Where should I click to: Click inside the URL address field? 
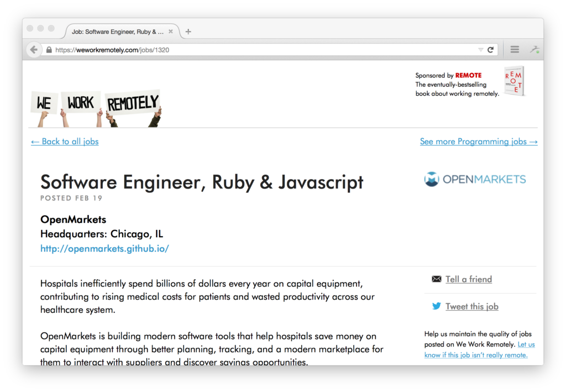point(221,49)
